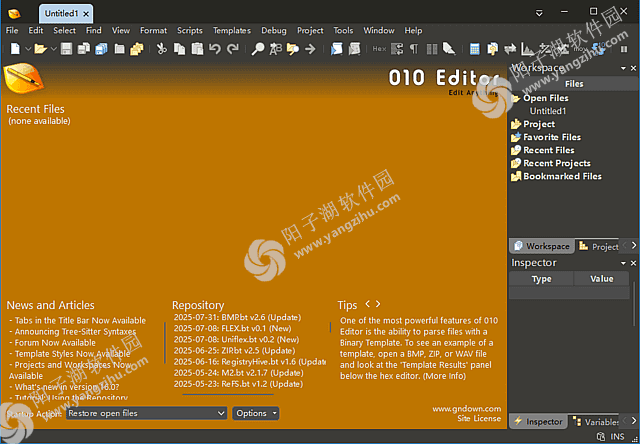Open the Inspector panel menu arrow
Image resolution: width=640 pixels, height=444 pixels.
pos(623,263)
